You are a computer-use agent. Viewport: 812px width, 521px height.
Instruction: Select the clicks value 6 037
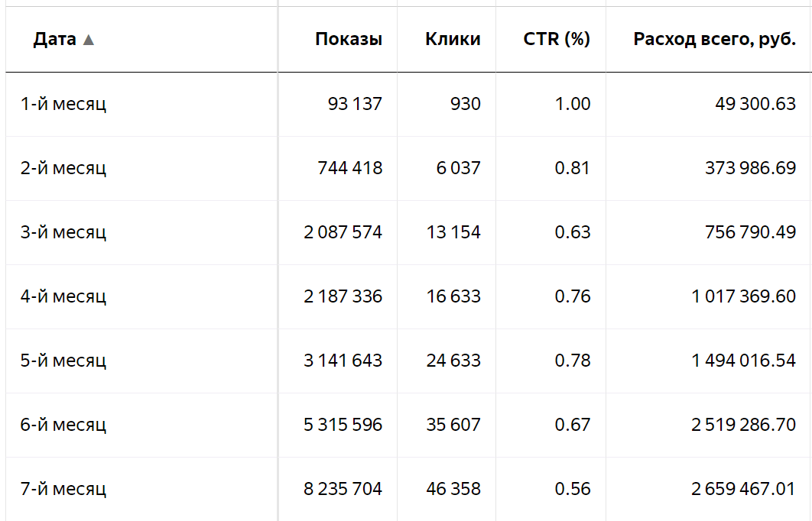pos(459,168)
